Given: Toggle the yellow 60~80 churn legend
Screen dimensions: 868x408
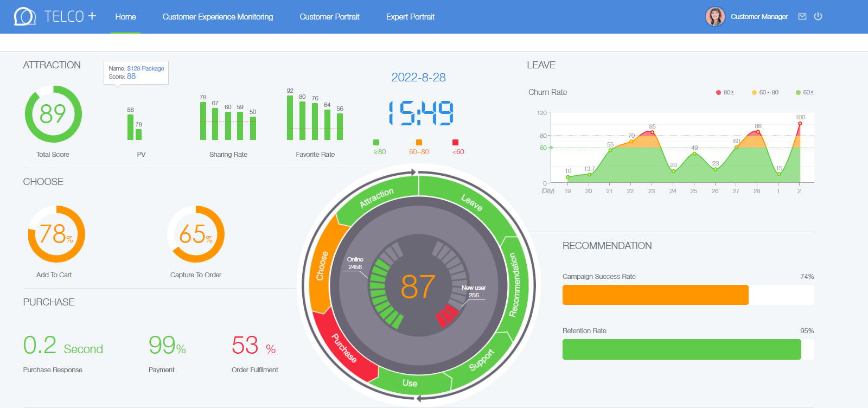Looking at the screenshot, I should coord(765,92).
